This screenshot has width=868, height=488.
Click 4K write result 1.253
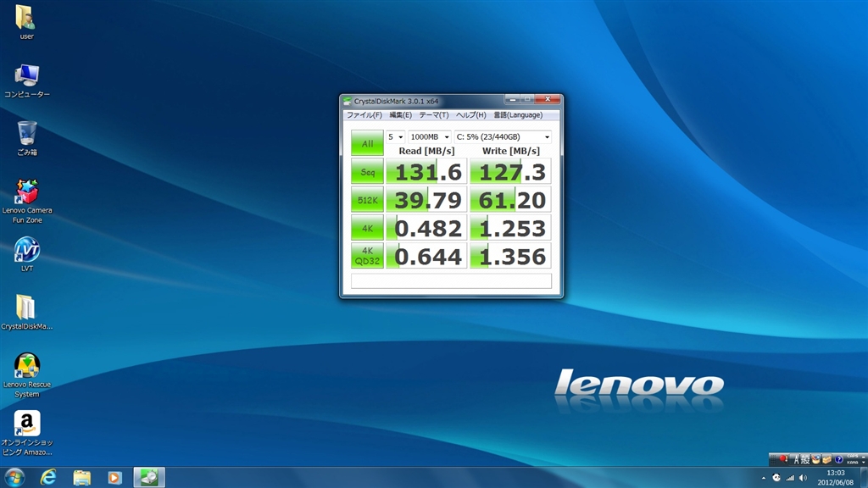(510, 228)
